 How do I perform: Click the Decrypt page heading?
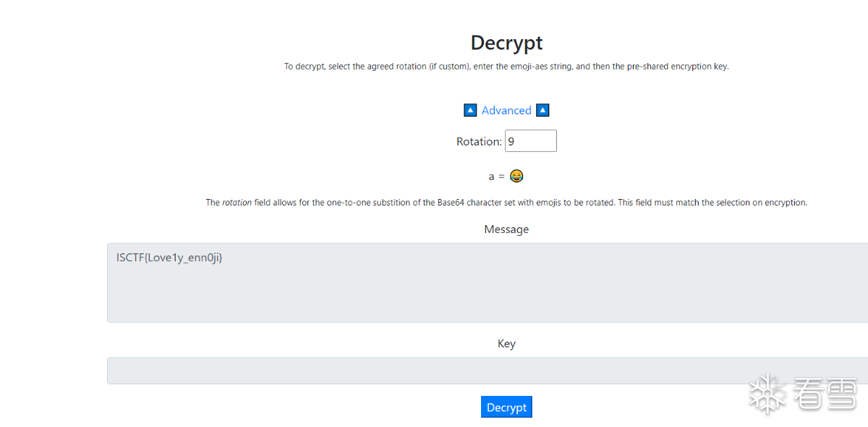[x=506, y=43]
